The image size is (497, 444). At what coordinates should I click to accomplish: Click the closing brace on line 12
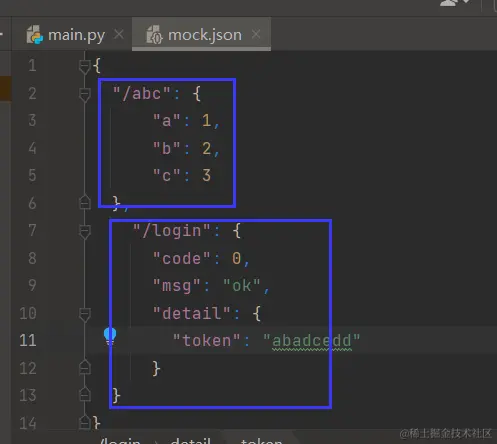coord(156,369)
